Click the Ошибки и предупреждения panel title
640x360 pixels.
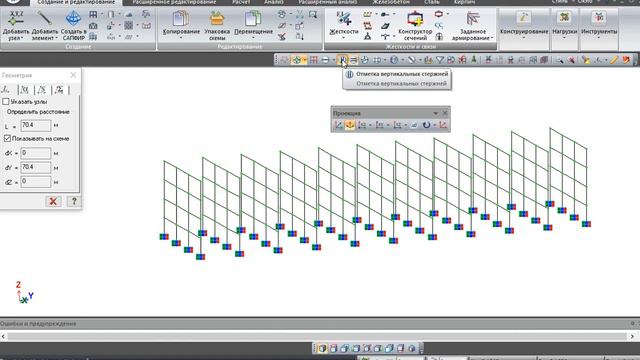click(x=38, y=324)
